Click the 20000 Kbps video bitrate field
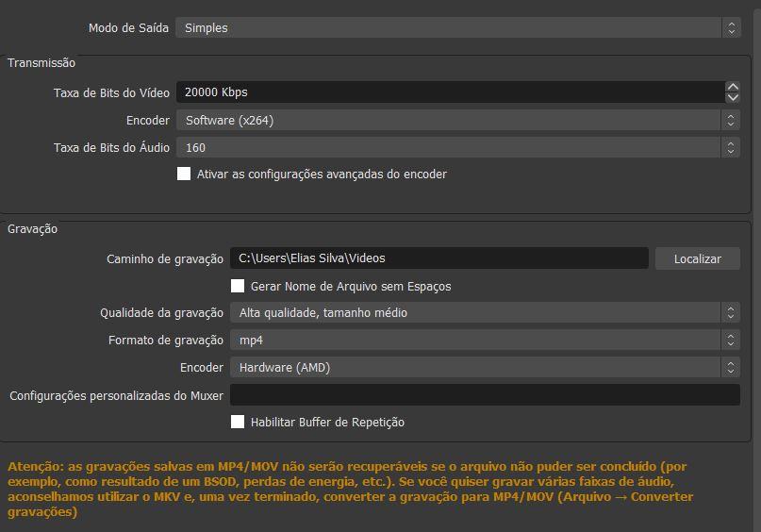Viewport: 761px width, 532px height. coord(451,92)
